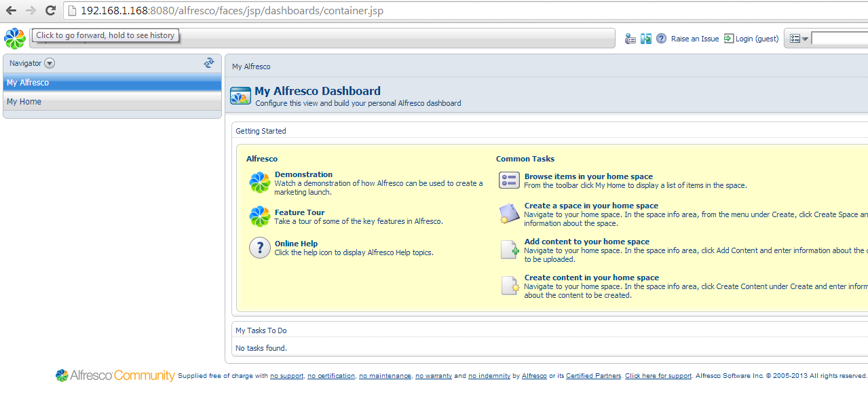Click the Create a space folder icon
868x418 pixels.
509,214
